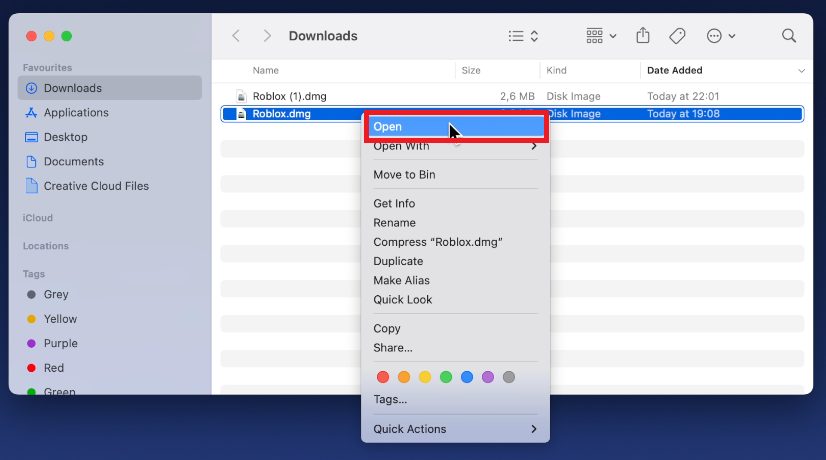Image resolution: width=826 pixels, height=460 pixels.
Task: Toggle the Date Added sort direction chevron
Action: click(x=801, y=71)
